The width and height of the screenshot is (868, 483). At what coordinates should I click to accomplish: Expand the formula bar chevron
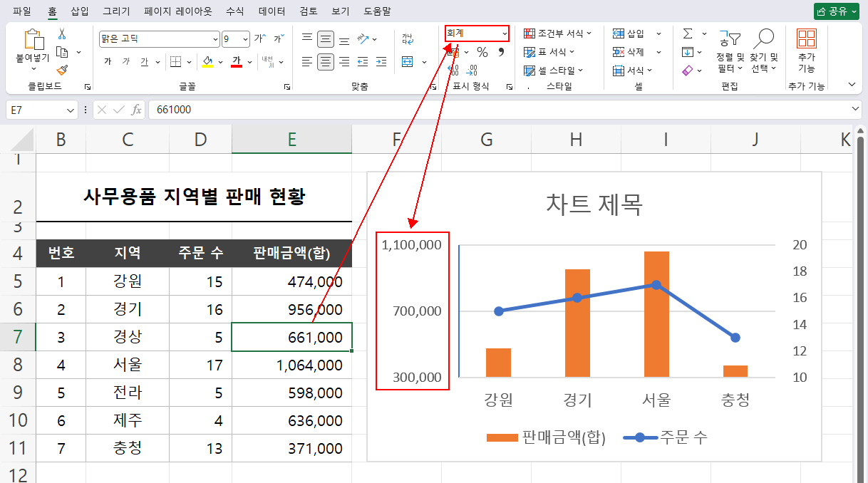[856, 109]
